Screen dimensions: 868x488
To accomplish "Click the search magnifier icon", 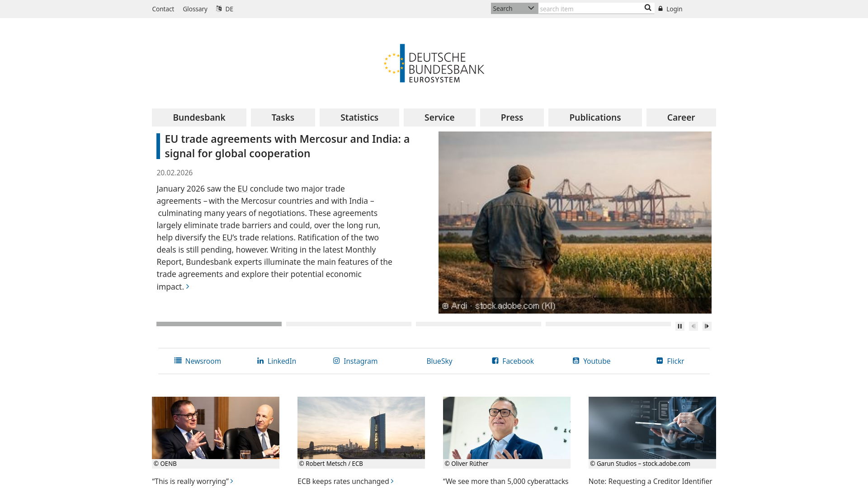I will 647,8.
